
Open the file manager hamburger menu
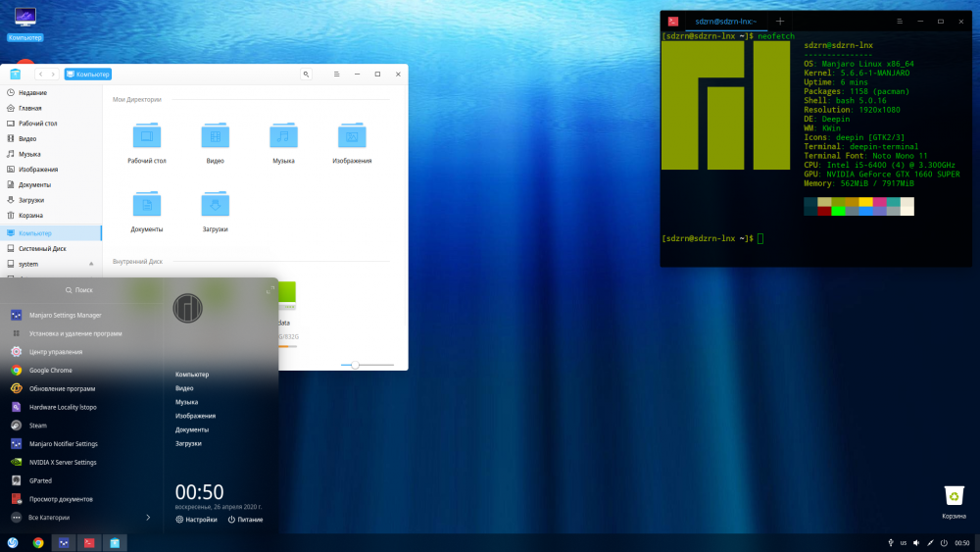pos(336,74)
